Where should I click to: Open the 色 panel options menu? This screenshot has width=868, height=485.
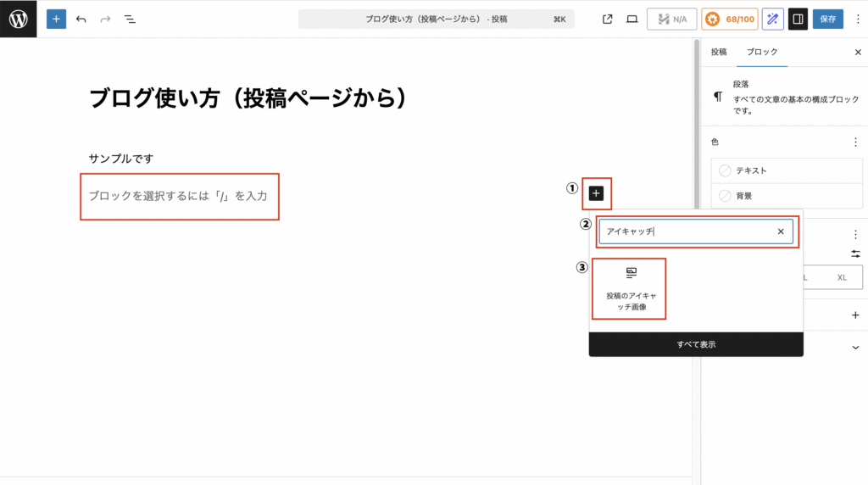(855, 142)
